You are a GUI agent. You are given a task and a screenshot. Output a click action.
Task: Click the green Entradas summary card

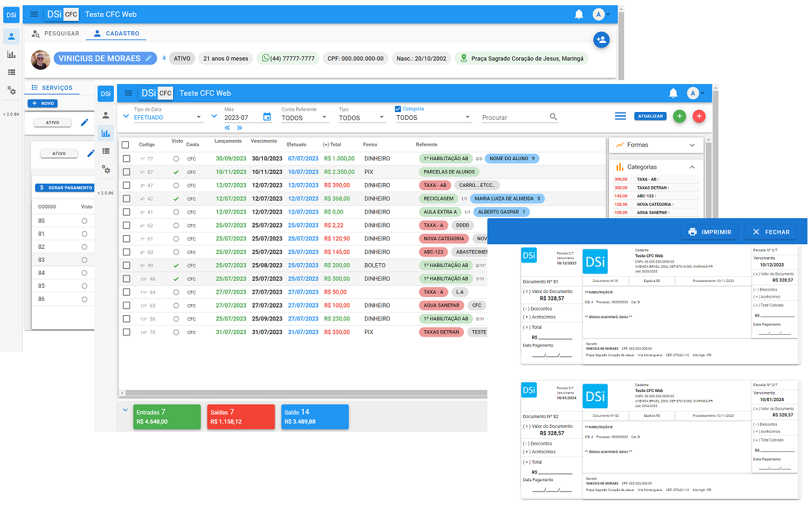coord(167,417)
